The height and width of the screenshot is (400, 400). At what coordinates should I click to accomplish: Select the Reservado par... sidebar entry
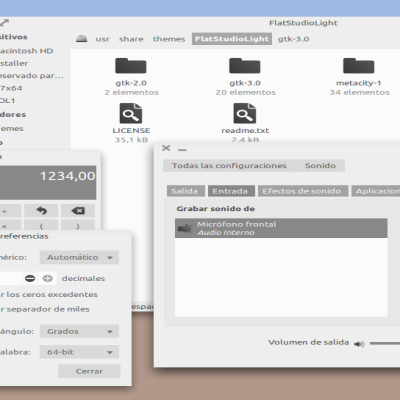point(33,76)
